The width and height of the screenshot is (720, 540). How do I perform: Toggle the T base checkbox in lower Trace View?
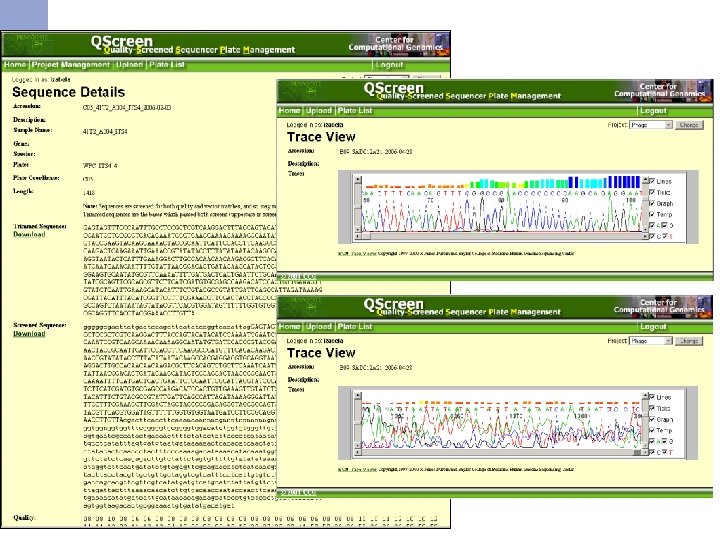tap(664, 452)
